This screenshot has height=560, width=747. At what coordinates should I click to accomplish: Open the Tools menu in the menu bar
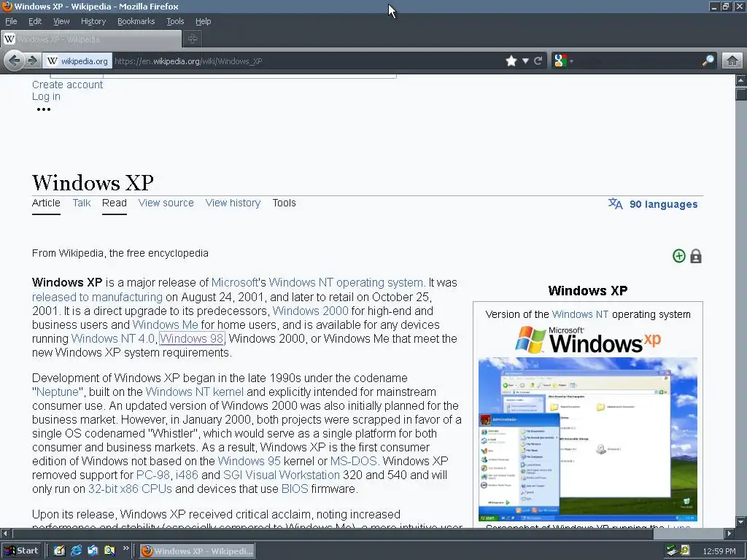point(175,21)
